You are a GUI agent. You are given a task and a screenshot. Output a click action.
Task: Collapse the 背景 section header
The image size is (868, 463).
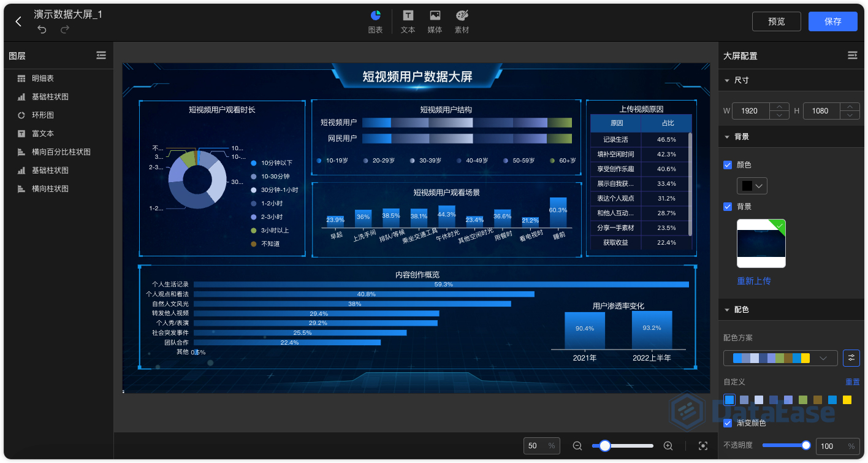click(727, 137)
